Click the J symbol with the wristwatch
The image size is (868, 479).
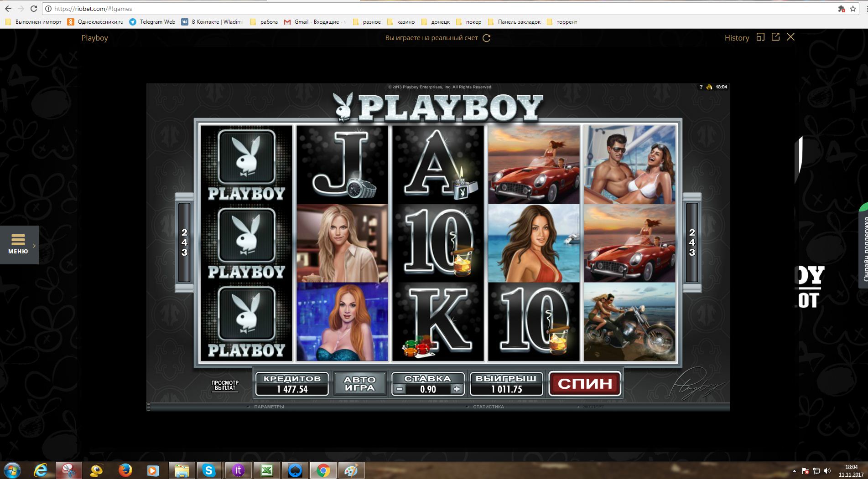[342, 165]
